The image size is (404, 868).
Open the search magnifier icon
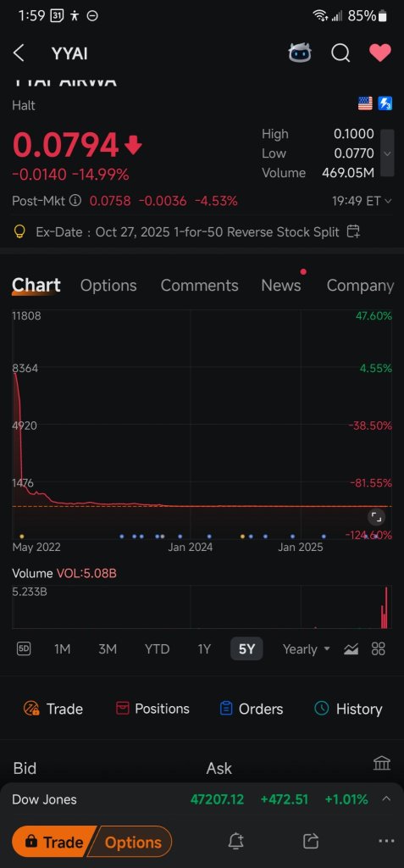click(x=340, y=53)
